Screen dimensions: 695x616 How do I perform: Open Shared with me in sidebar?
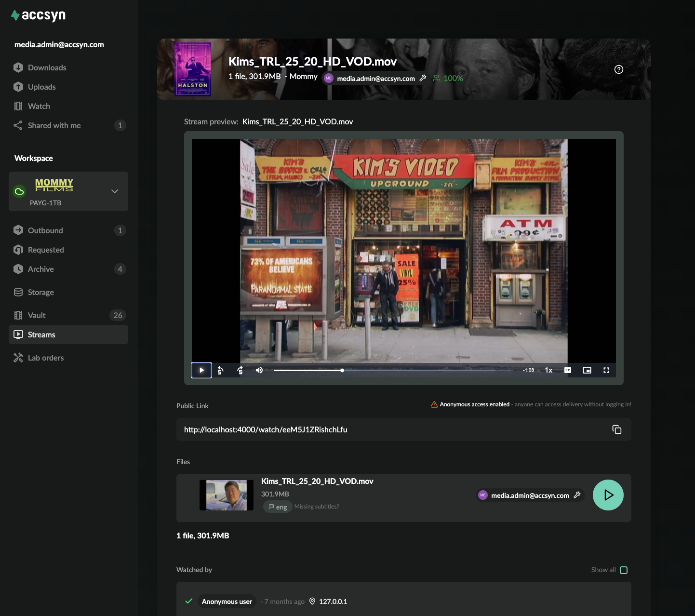[x=54, y=125]
